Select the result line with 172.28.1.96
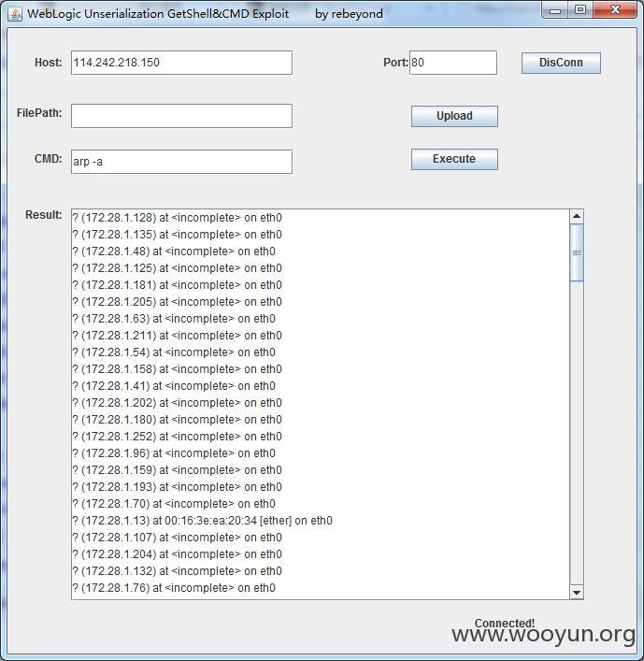 click(x=174, y=453)
